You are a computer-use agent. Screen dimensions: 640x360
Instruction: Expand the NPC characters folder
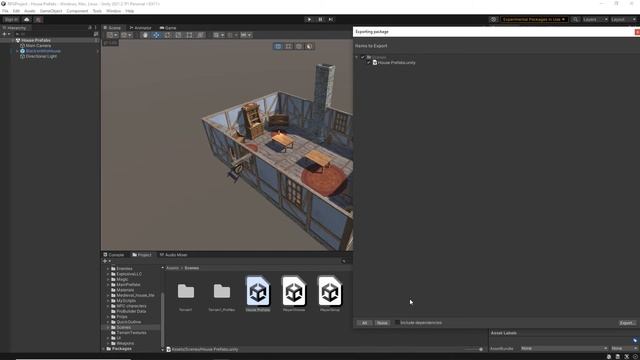tap(108, 306)
